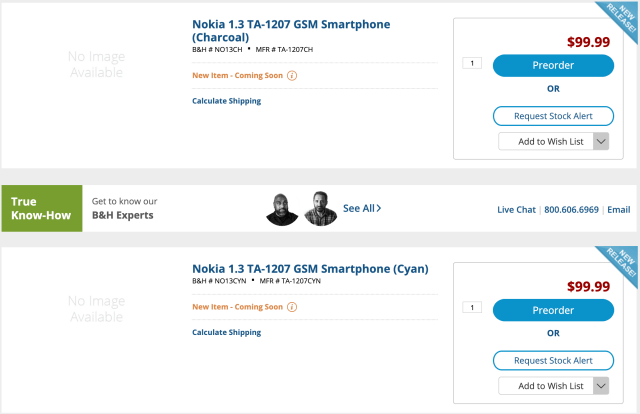
Task: Expand Wish List dropdown for Cyan phone
Action: point(601,385)
